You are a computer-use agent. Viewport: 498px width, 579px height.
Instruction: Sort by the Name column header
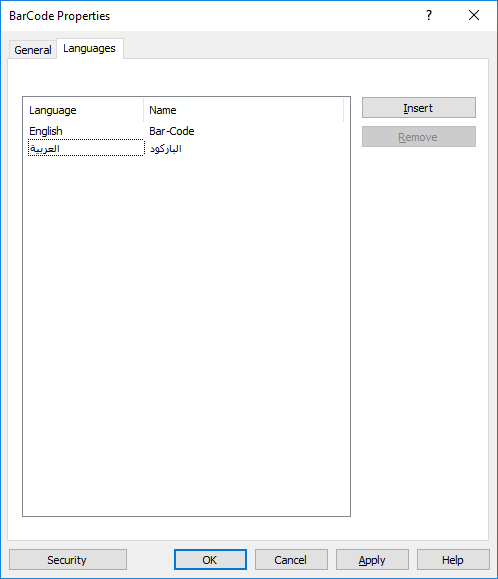click(243, 110)
